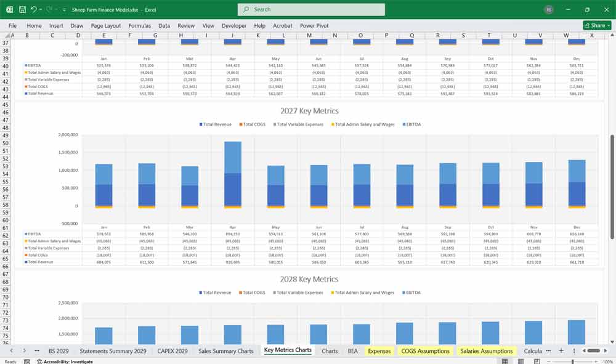Select the COGS Assumptions sheet tab

(426, 350)
